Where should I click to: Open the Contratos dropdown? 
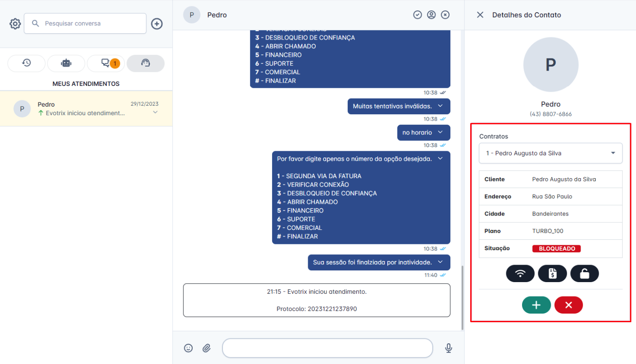pos(550,153)
